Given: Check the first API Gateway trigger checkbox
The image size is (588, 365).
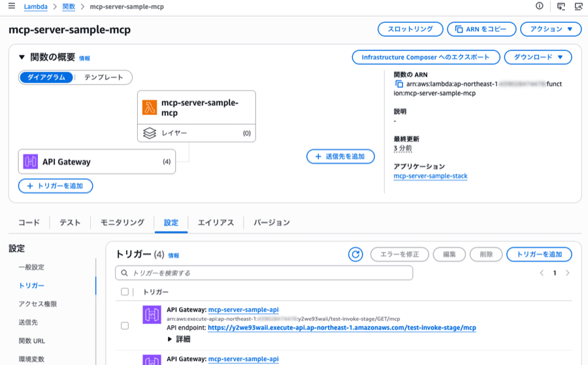Looking at the screenshot, I should [125, 326].
